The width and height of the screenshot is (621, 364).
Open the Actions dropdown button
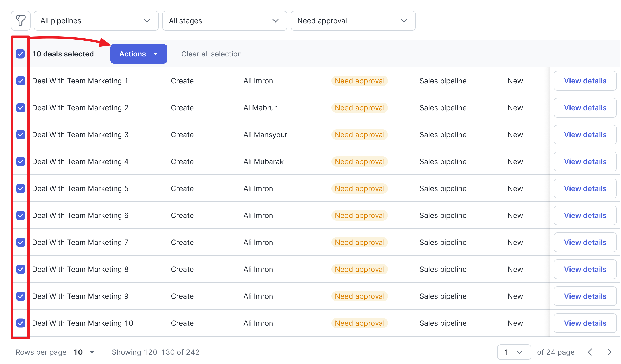click(139, 54)
